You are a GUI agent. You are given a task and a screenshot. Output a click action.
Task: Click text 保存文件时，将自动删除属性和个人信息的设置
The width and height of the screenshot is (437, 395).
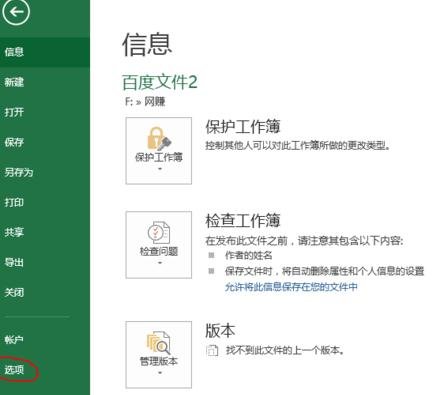(325, 271)
